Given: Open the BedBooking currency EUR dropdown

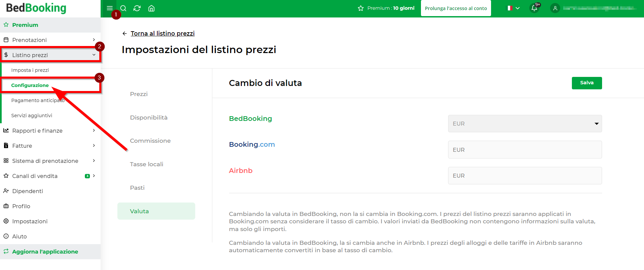Looking at the screenshot, I should (x=525, y=124).
